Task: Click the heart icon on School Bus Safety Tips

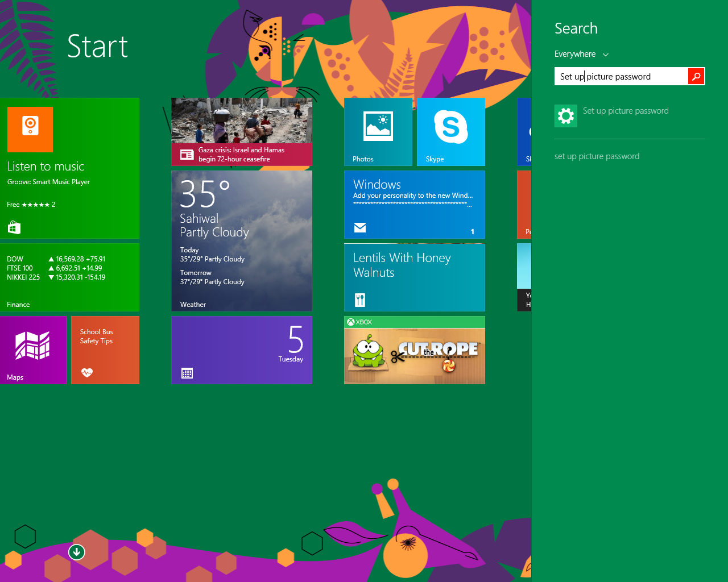Action: 86,373
